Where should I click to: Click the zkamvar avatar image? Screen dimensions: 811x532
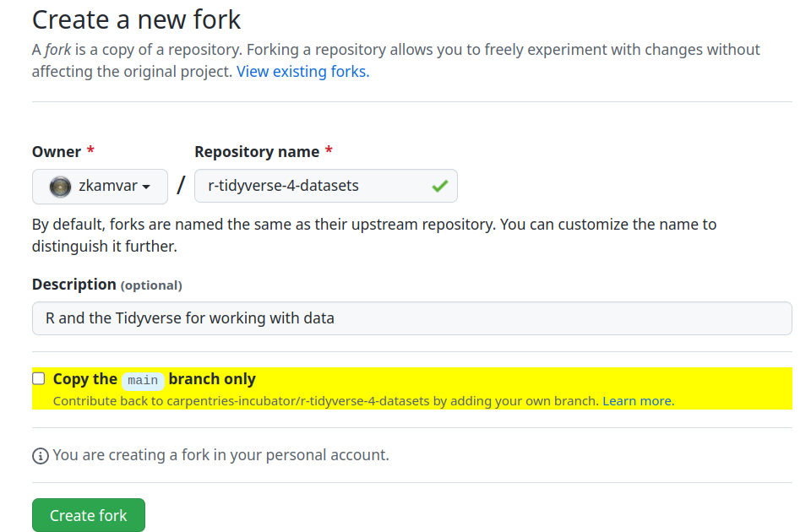tap(59, 186)
